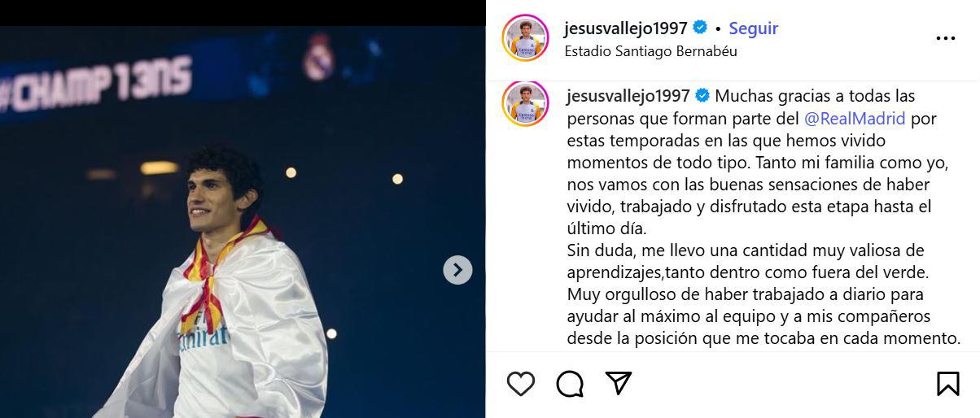Share the post with the paper plane icon

[x=619, y=383]
